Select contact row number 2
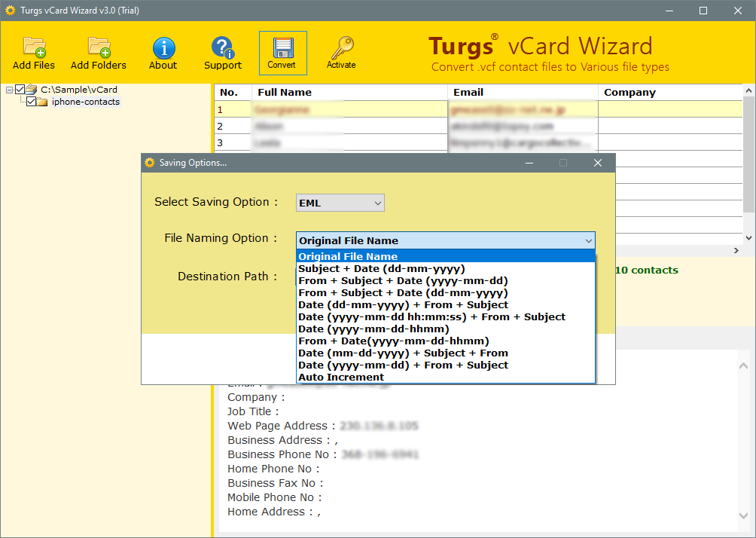The height and width of the screenshot is (538, 756). [478, 126]
